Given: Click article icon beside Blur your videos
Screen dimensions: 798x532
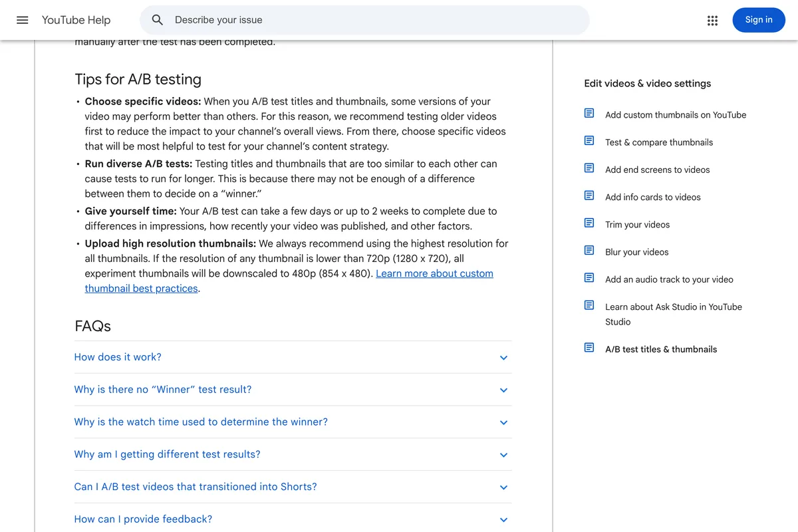Looking at the screenshot, I should [x=589, y=251].
